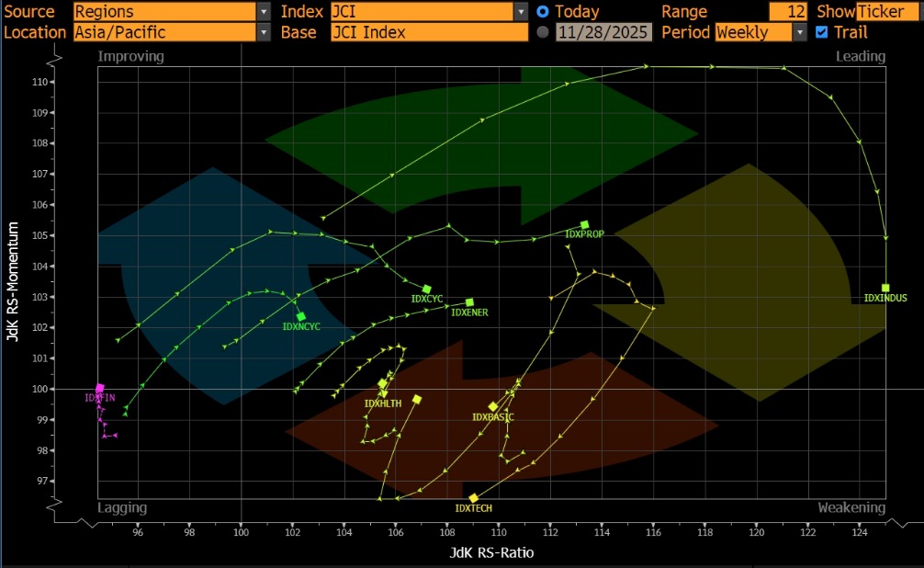924x568 pixels.
Task: Click the IDXINDUS data point marker
Action: [885, 288]
